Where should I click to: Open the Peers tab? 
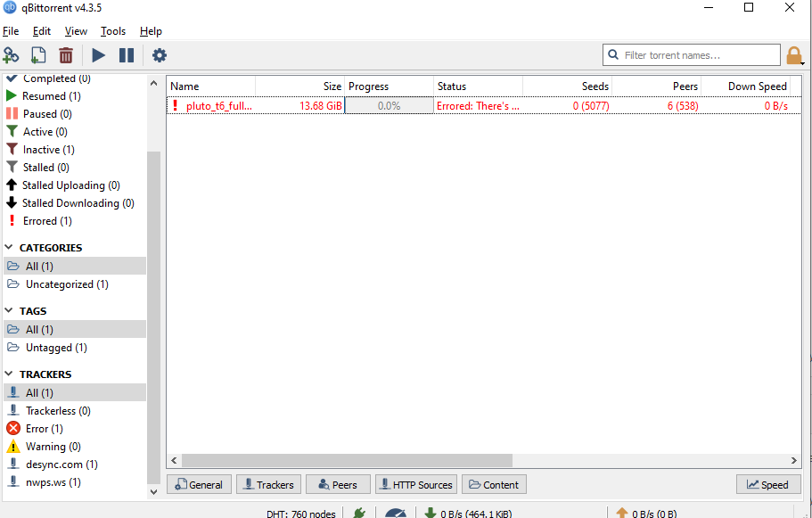[x=338, y=484]
